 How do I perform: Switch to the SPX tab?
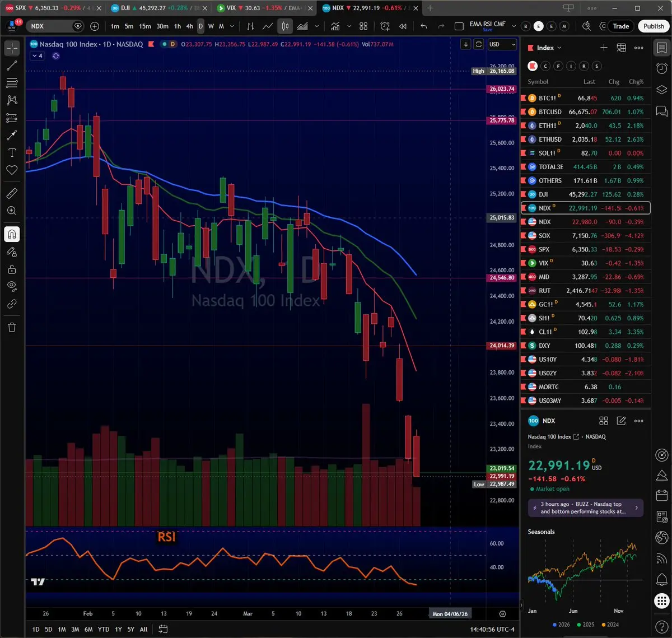point(53,8)
